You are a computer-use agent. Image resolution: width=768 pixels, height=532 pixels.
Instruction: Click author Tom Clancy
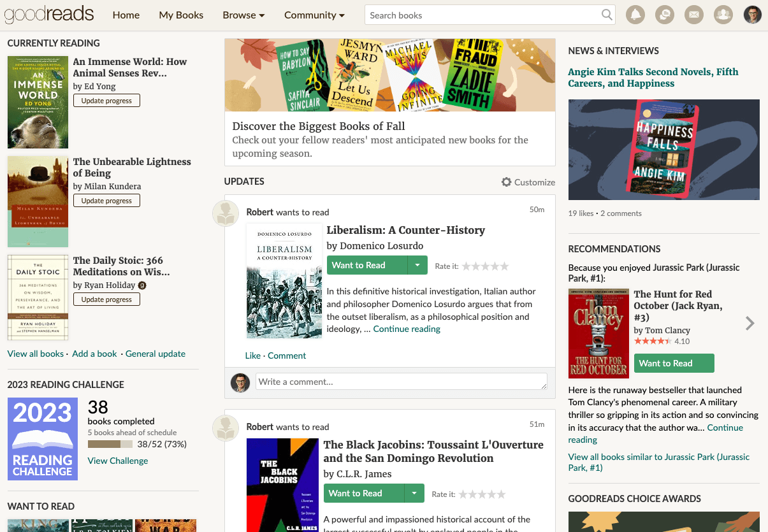pos(668,331)
